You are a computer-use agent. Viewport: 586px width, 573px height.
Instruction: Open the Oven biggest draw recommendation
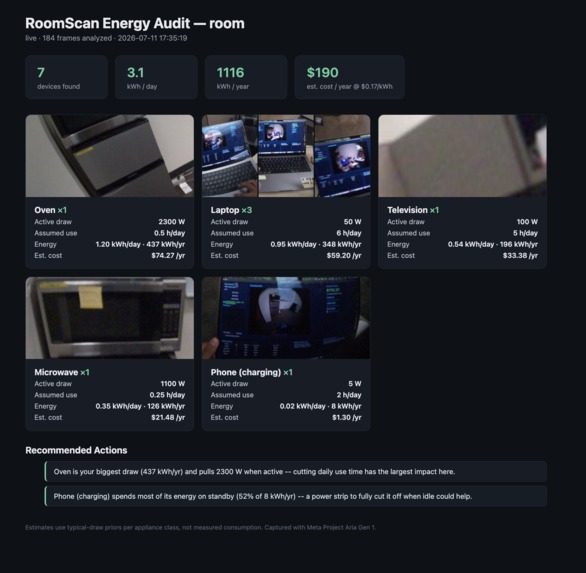[296, 472]
